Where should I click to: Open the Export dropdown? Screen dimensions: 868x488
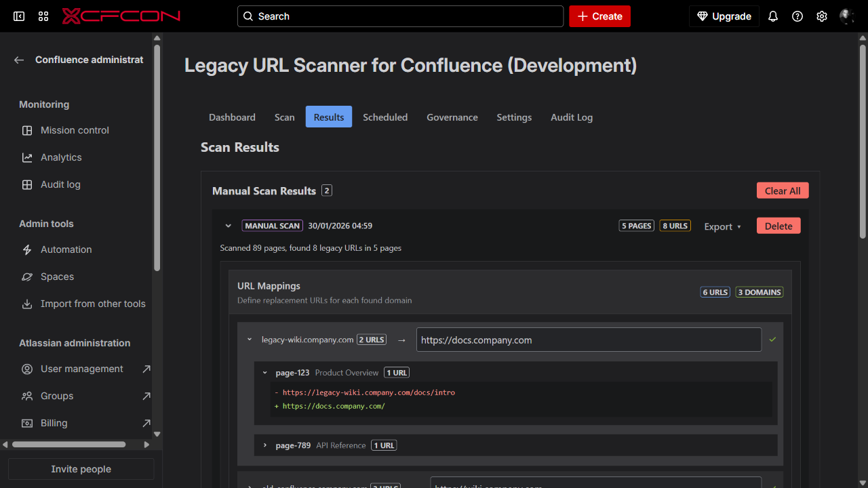click(722, 226)
